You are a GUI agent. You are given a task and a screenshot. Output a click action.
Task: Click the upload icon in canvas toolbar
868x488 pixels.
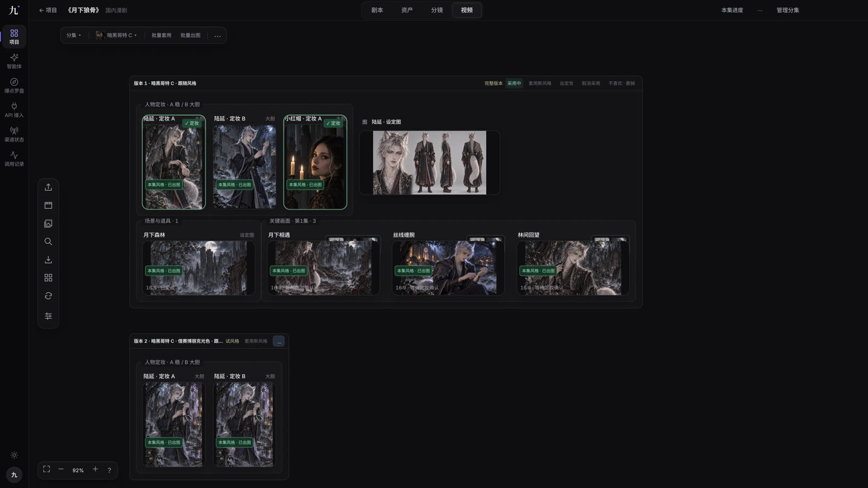48,187
